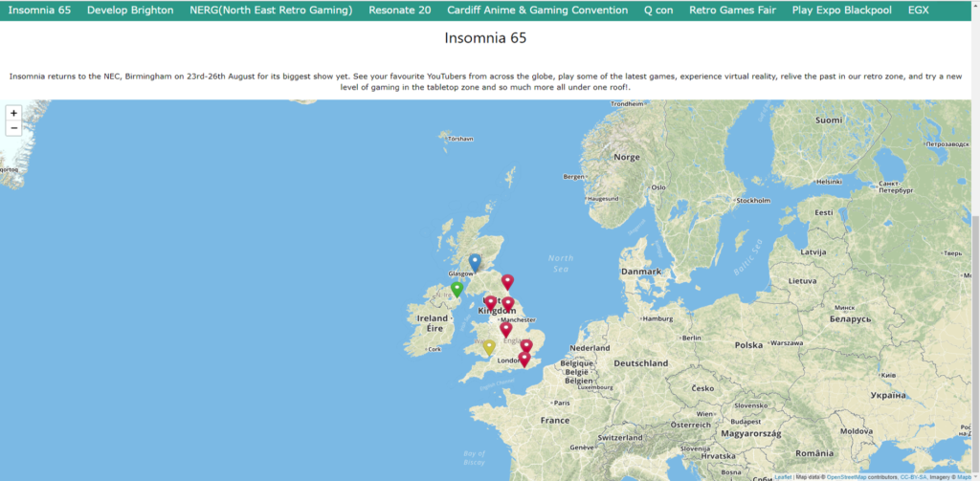This screenshot has height=481, width=980.
Task: Click the Suomi country label
Action: pos(829,120)
